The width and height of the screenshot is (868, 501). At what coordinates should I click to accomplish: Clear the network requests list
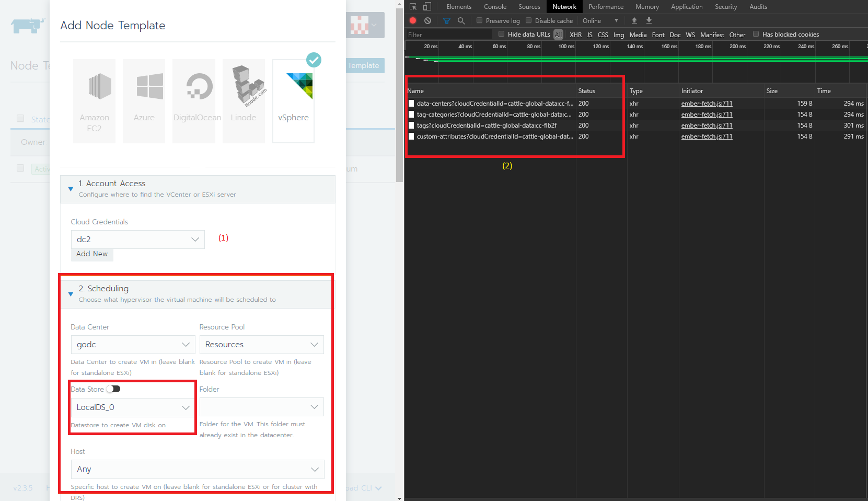(427, 20)
